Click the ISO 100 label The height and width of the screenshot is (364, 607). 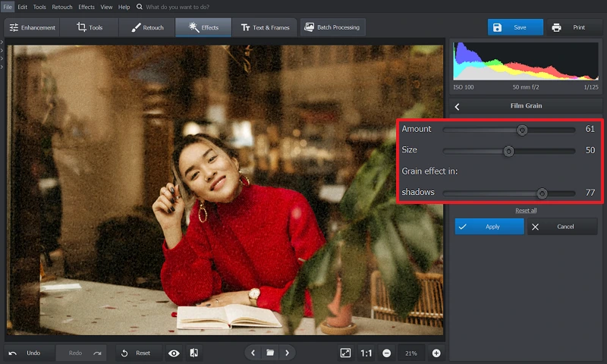[464, 87]
